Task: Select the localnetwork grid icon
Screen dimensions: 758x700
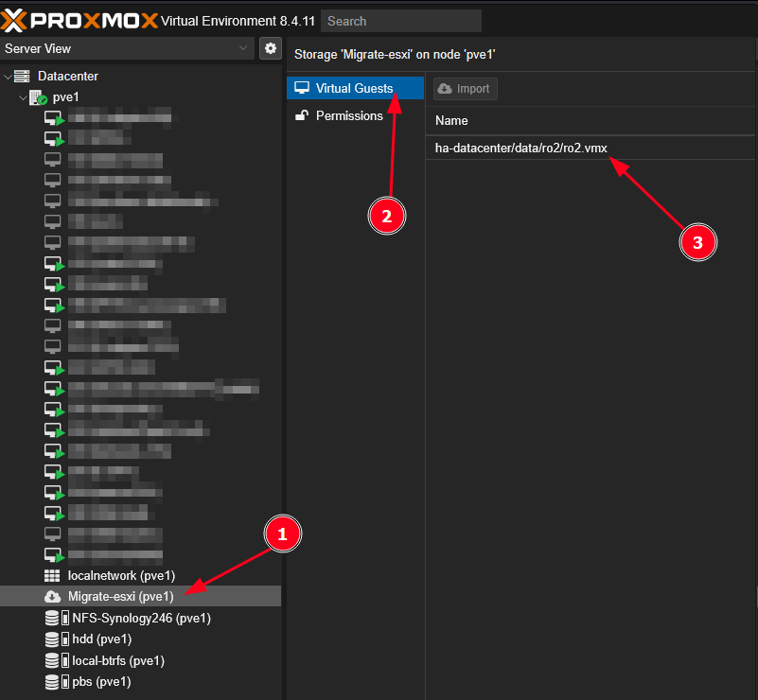Action: pyautogui.click(x=52, y=575)
